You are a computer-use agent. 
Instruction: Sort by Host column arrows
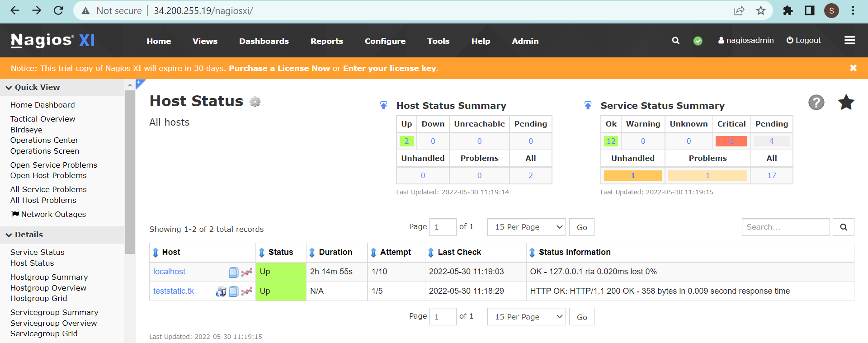(x=156, y=253)
